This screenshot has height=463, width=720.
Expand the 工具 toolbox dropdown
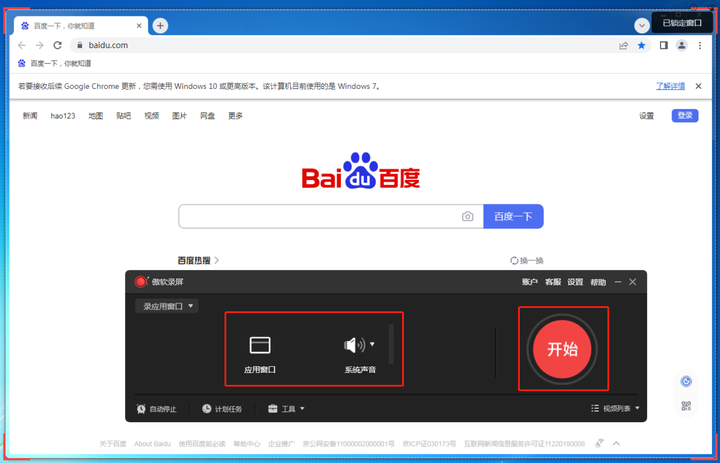pos(286,409)
